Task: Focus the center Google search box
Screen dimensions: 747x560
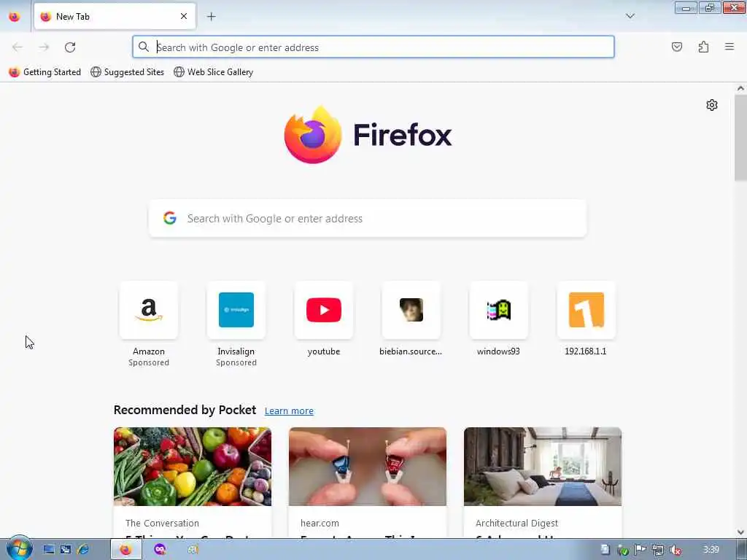Action: tap(368, 219)
